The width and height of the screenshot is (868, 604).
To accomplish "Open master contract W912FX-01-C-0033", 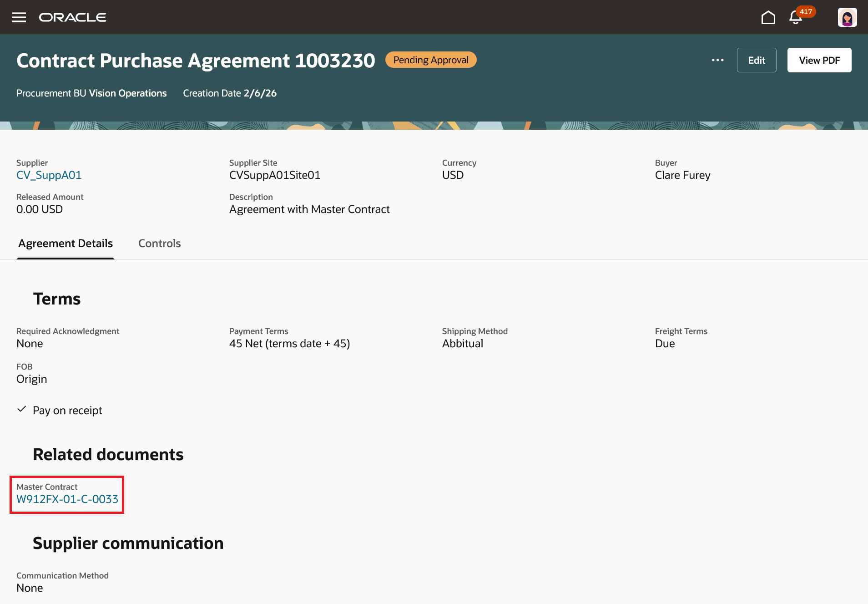I will (x=66, y=500).
